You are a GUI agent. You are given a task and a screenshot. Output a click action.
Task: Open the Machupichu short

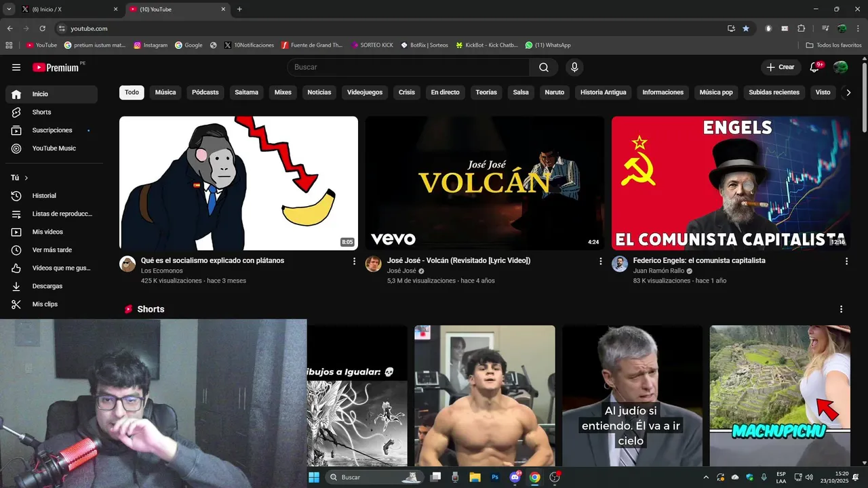click(x=780, y=396)
